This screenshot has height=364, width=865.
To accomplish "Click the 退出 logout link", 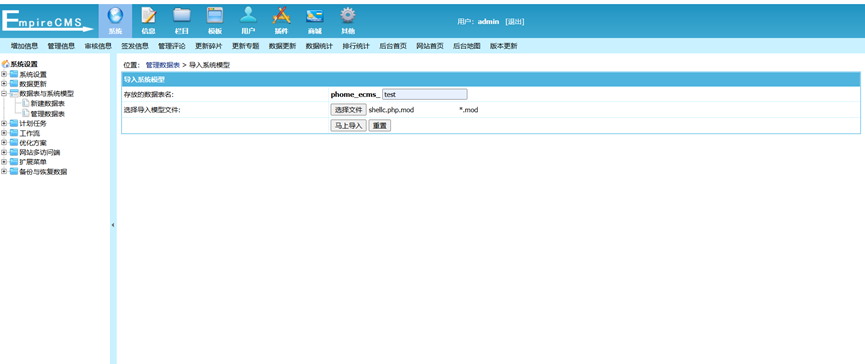I will 514,22.
